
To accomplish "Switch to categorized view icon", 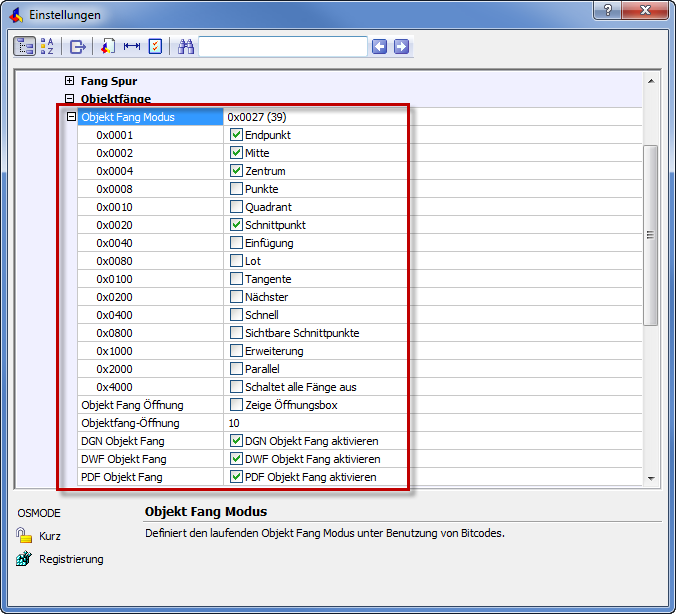I will click(x=25, y=46).
